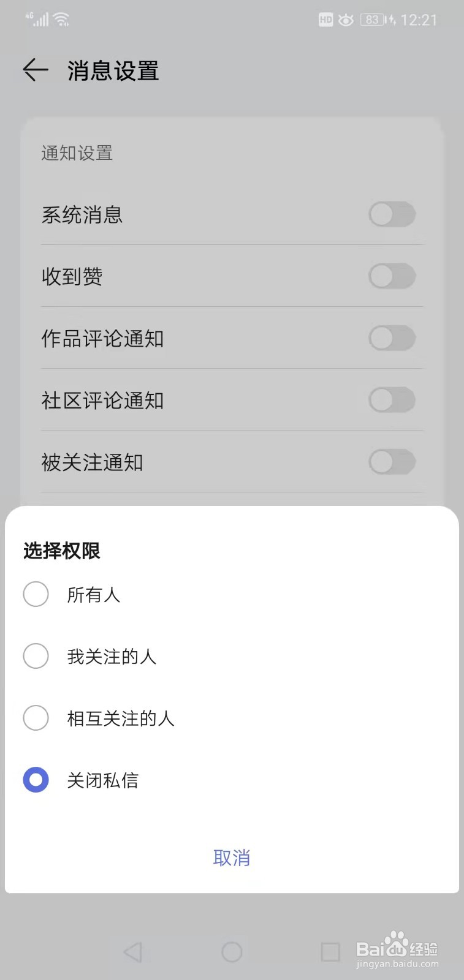The image size is (464, 980).
Task: Tap the 4G signal strength icon
Action: coord(37,19)
